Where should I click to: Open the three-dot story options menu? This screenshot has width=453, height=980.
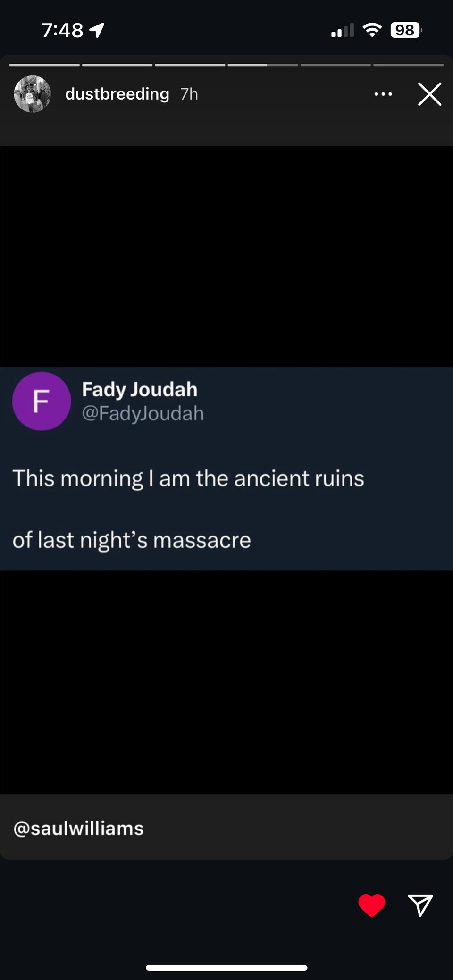coord(383,94)
